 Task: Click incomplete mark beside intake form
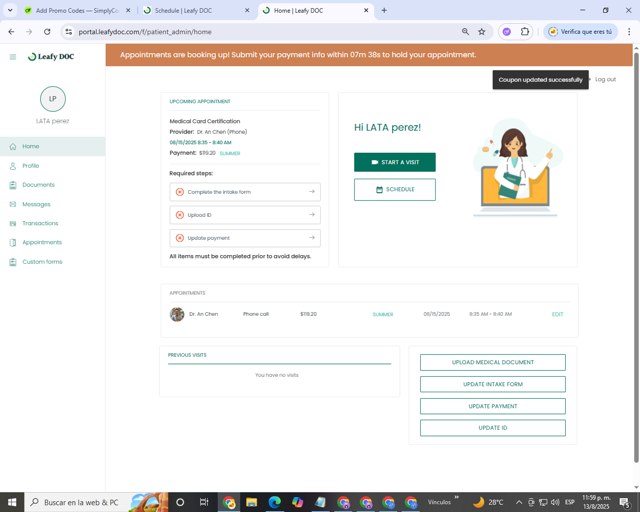[180, 192]
